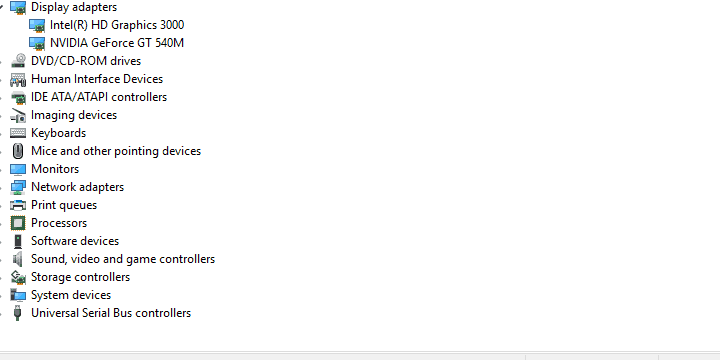Expand the Monitors node arrow

tap(2, 169)
